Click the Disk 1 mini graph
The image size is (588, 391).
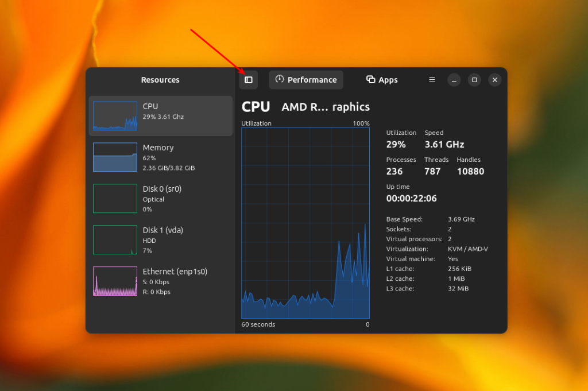115,239
